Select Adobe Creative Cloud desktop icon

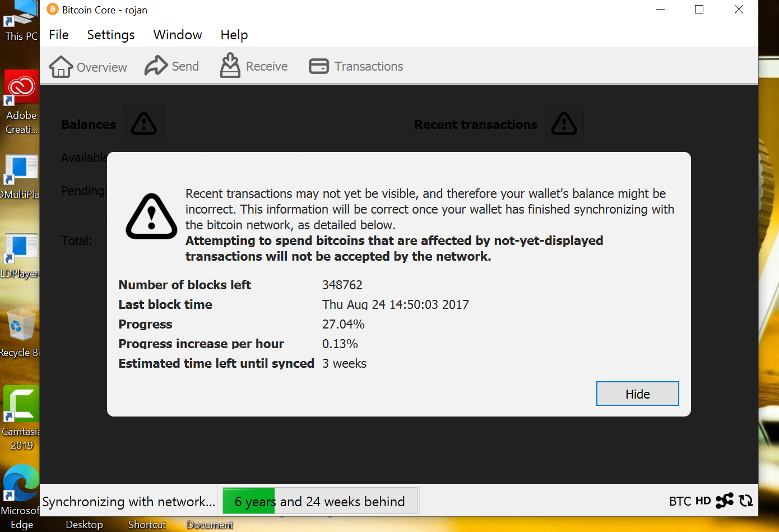21,103
